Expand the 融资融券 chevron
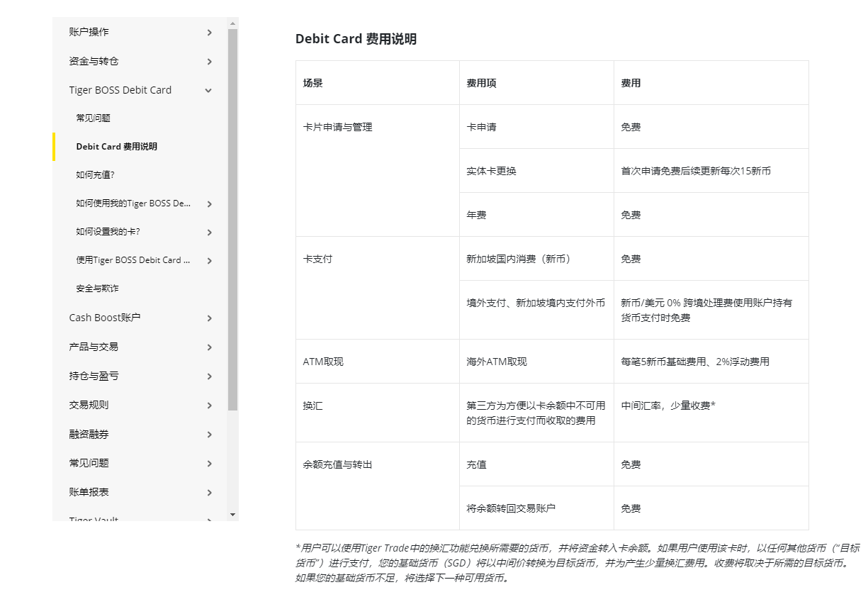The height and width of the screenshot is (592, 868). 209,435
